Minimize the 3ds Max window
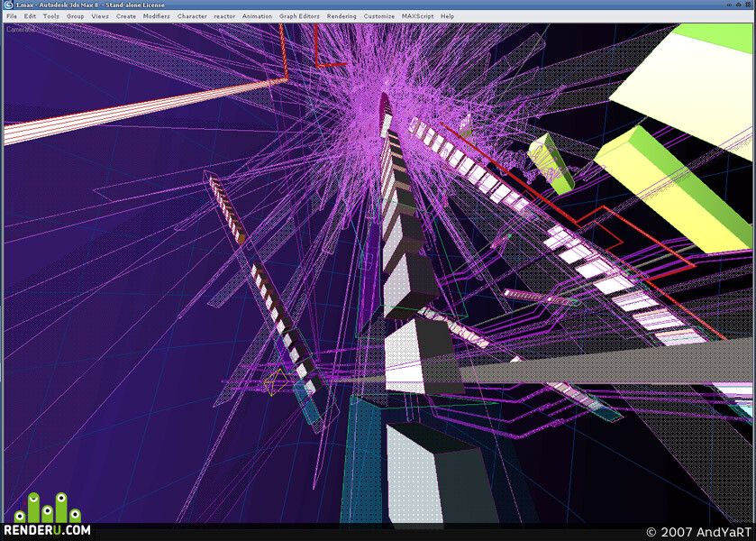756x541 pixels. coord(729,5)
